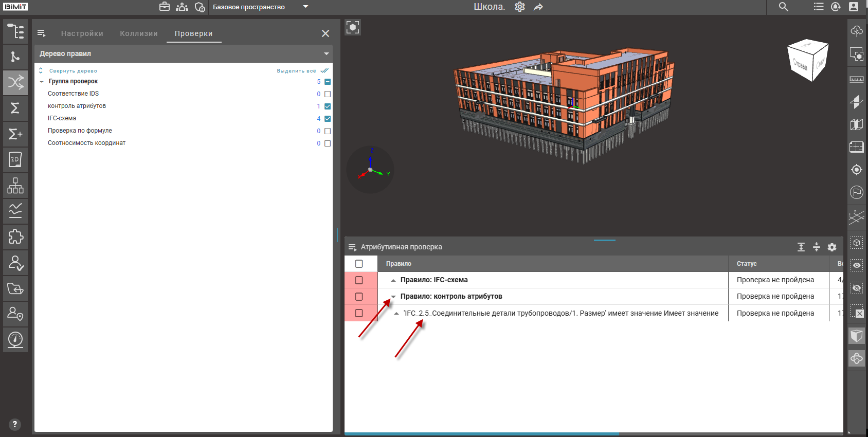Viewport: 868px width, 437px height.
Task: Uncheck the контроль атрибутов checkbox
Action: point(328,106)
